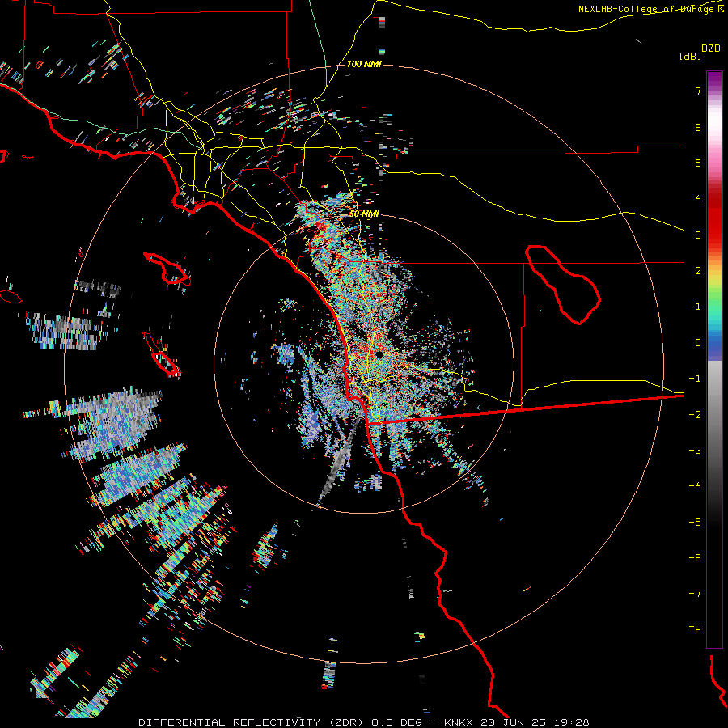Click the "[dB]" unit label
728x728 pixels.
pos(690,56)
